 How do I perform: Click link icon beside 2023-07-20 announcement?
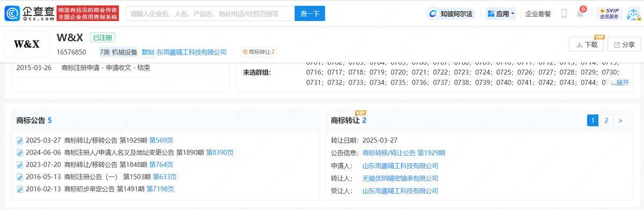[20, 165]
